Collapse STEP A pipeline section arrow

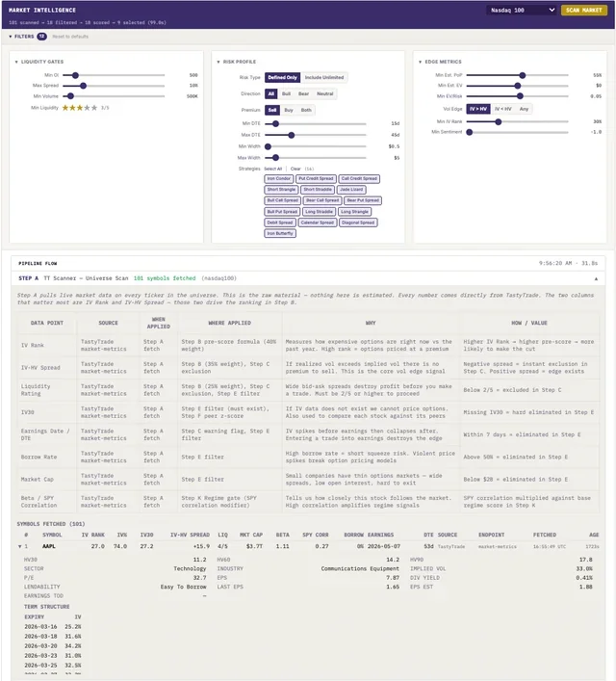pyautogui.click(x=596, y=278)
